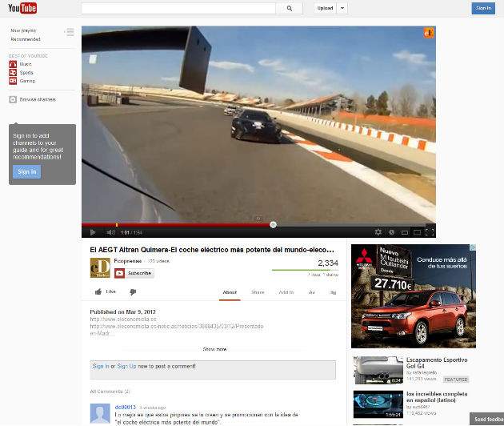Screen dimensions: 504x426
Task: Select the About tab
Action: (230, 292)
